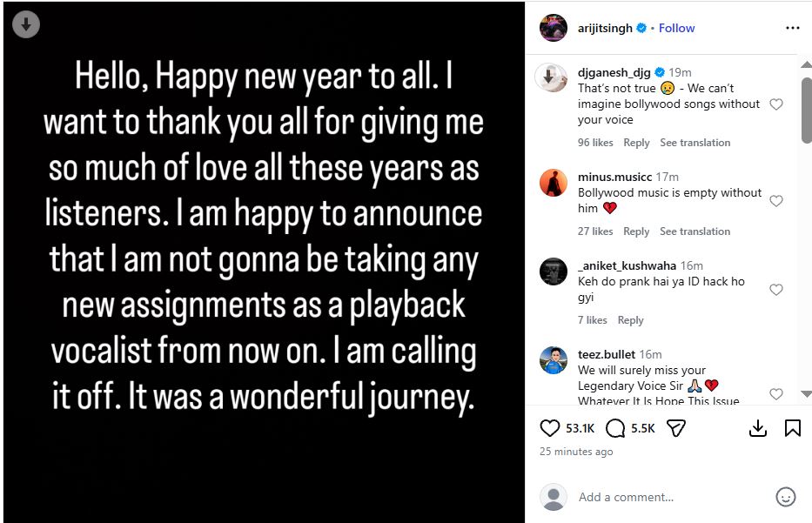Reply to djganesh_djg's comment

(636, 143)
